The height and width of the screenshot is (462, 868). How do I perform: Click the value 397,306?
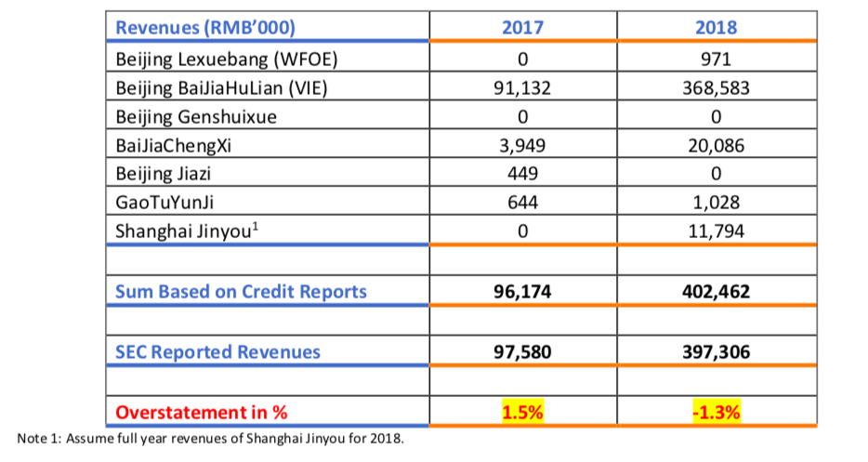(716, 352)
